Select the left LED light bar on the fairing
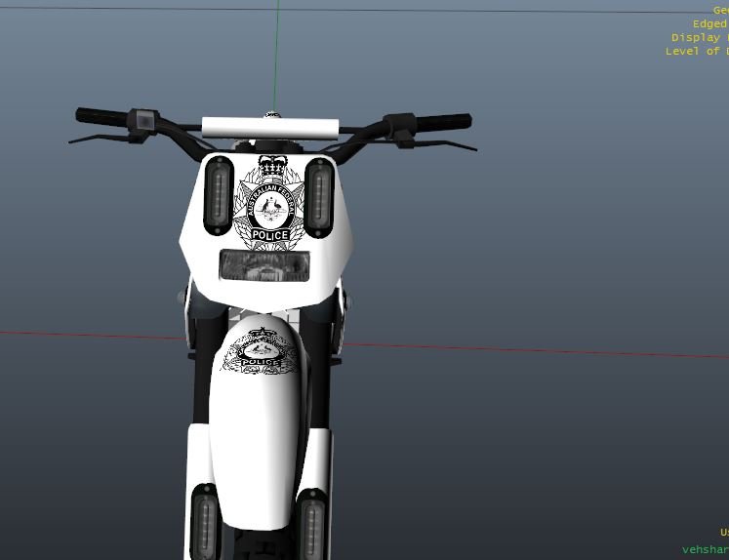729x560 pixels. (219, 195)
